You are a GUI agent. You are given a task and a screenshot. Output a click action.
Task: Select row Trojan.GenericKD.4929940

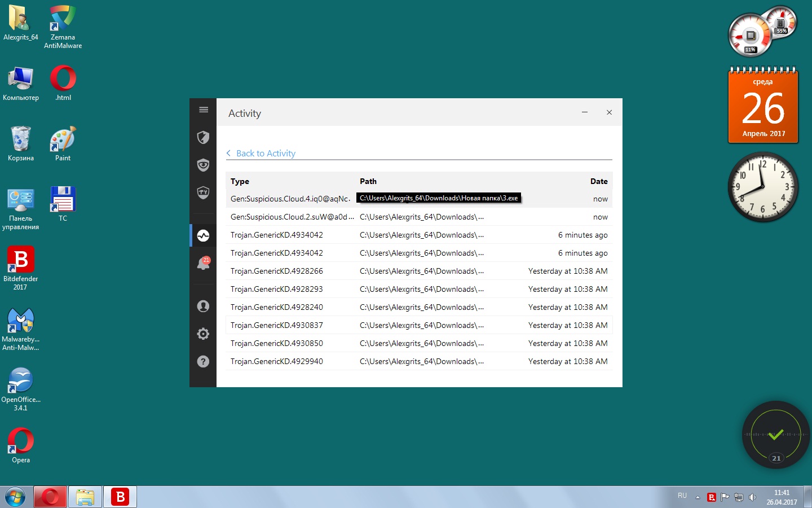coord(419,361)
